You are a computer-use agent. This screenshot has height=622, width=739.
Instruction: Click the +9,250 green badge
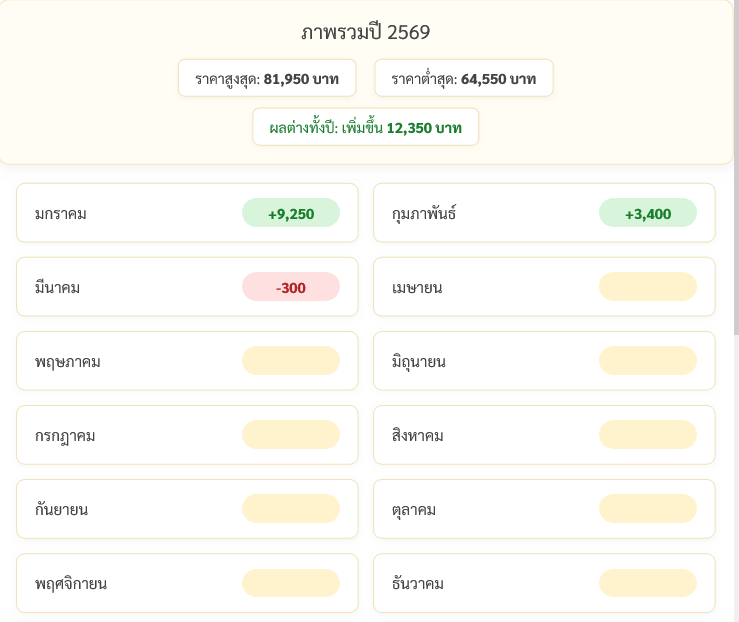pyautogui.click(x=291, y=213)
